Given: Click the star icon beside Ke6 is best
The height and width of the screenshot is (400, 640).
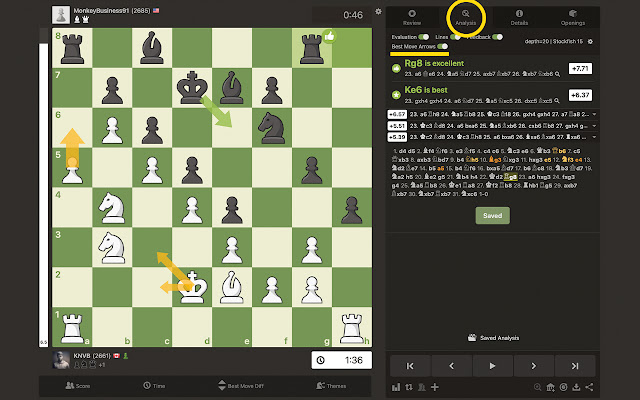Looking at the screenshot, I should pos(396,95).
